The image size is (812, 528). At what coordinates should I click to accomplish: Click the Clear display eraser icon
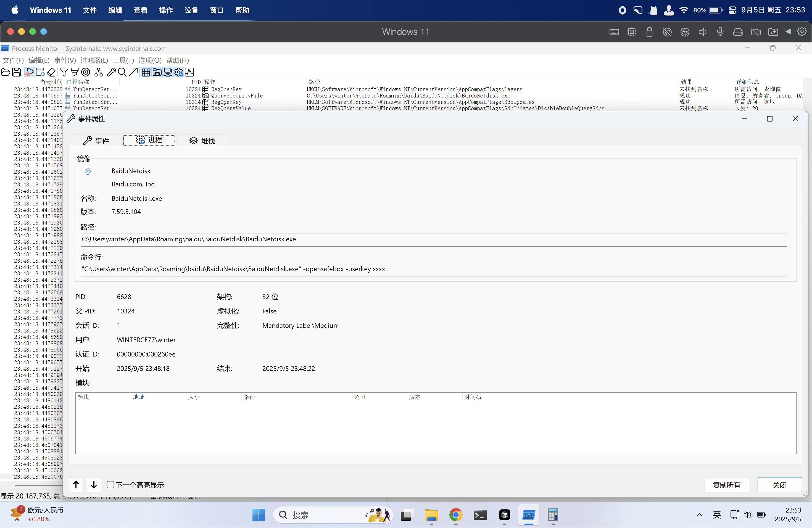tap(51, 72)
